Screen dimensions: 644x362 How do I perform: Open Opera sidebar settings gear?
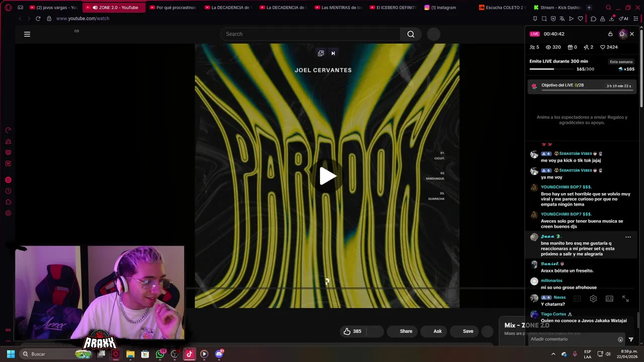click(x=8, y=213)
